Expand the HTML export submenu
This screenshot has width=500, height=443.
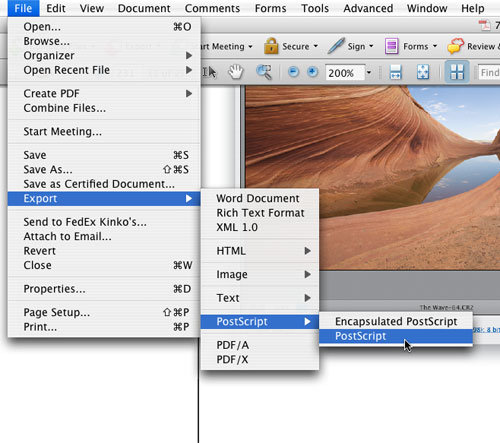(307, 251)
